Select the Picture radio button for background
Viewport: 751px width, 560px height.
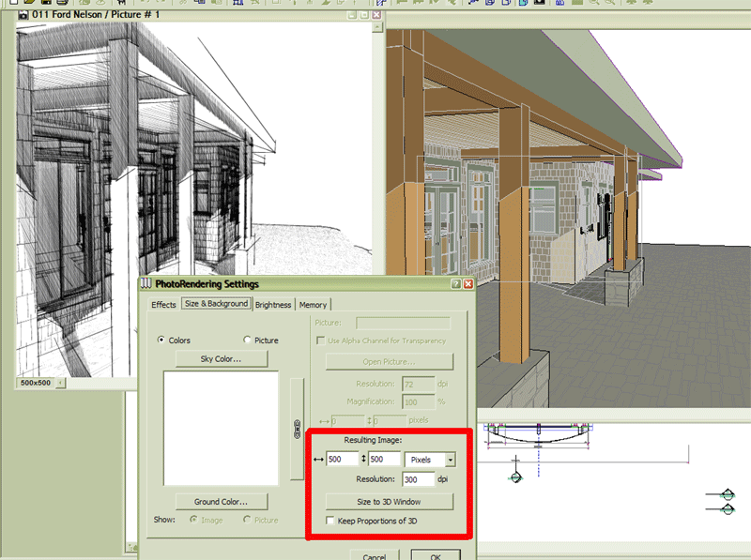pos(247,340)
